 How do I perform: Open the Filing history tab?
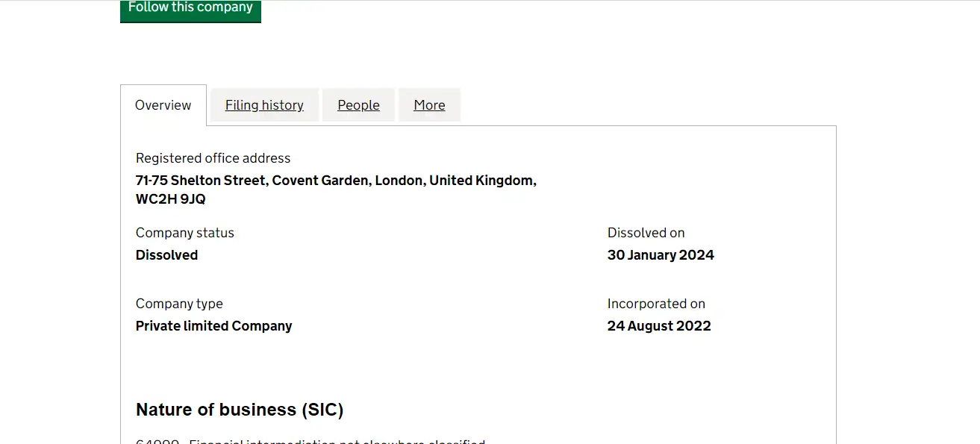(264, 105)
